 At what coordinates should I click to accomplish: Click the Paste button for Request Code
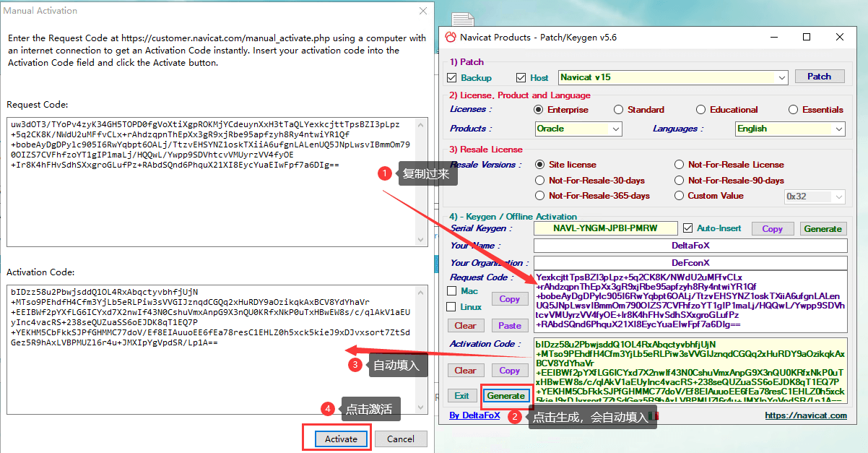click(x=509, y=326)
